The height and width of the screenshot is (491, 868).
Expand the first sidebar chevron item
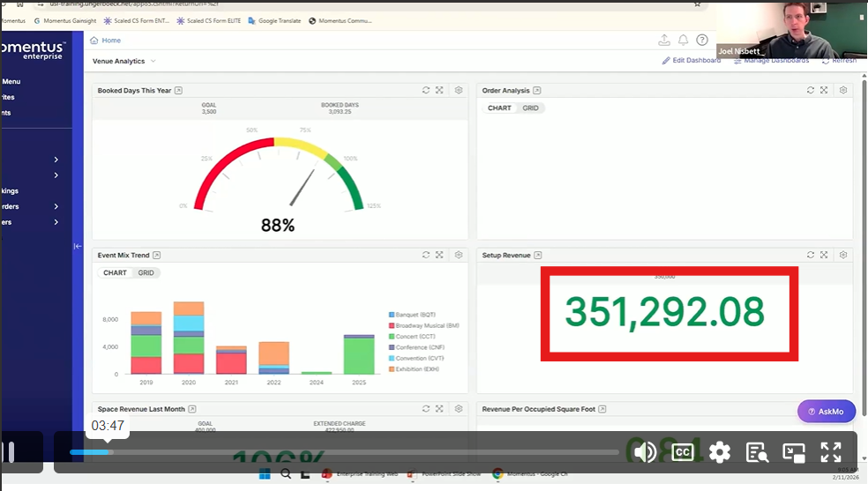[56, 160]
